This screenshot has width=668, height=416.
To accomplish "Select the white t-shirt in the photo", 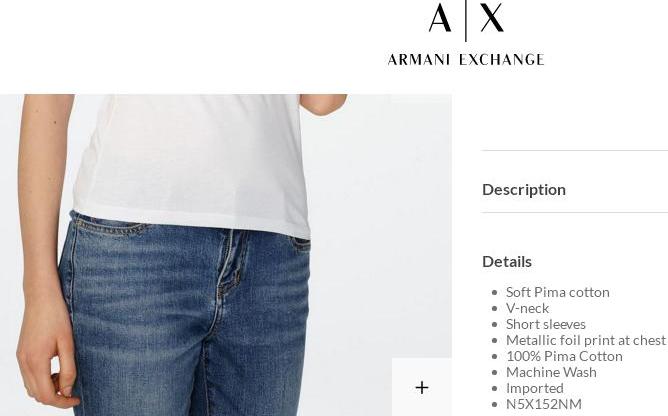I will (x=192, y=164).
